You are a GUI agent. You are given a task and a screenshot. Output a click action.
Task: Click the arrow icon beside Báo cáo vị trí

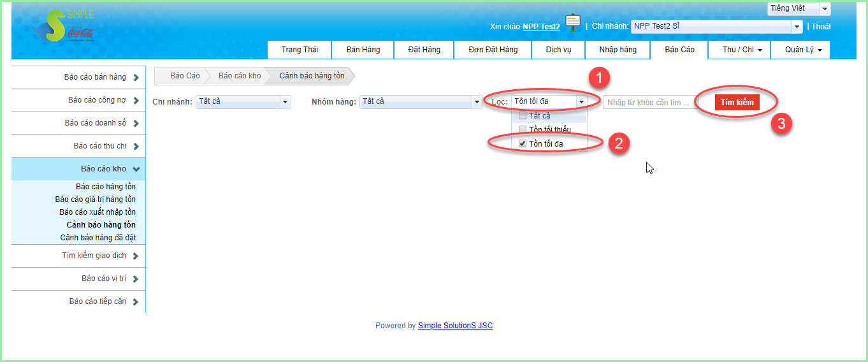click(136, 279)
